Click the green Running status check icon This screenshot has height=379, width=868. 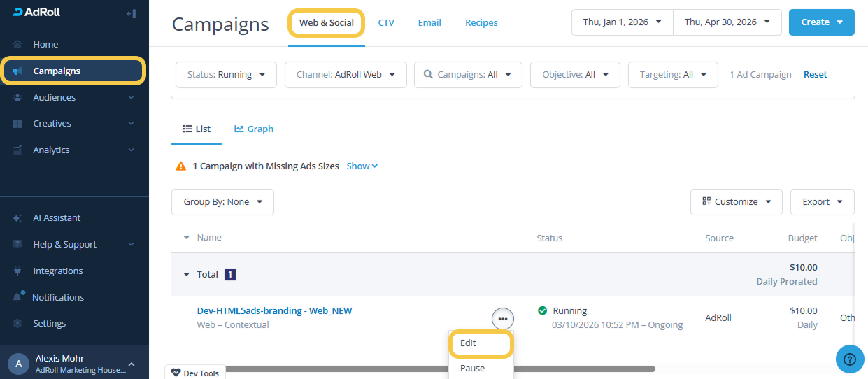pos(542,310)
